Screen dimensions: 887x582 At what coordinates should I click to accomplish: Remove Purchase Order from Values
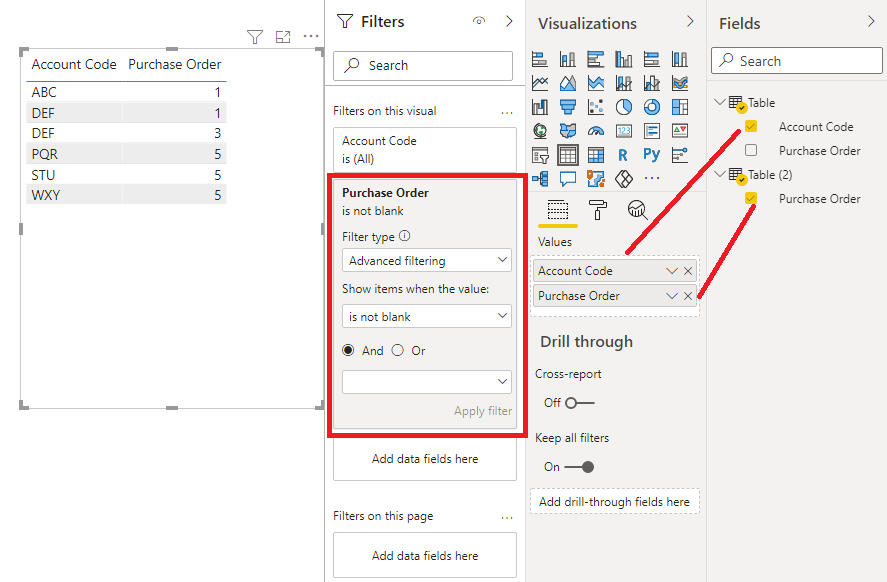coord(688,296)
